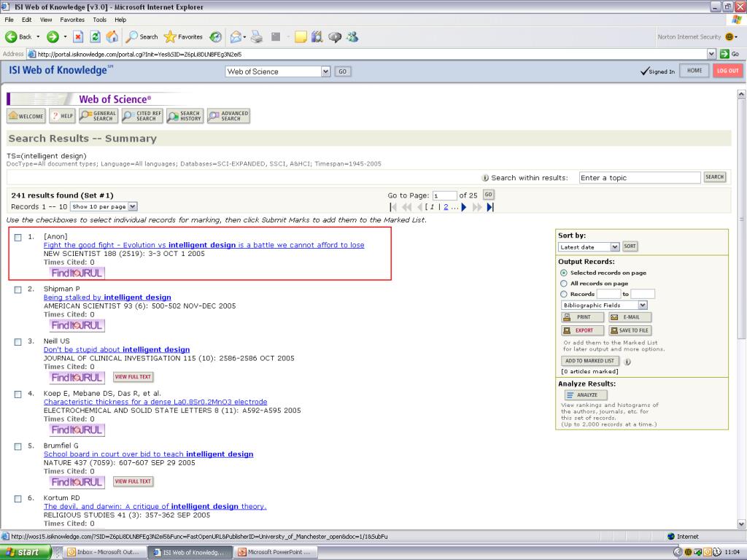This screenshot has width=747, height=560.
Task: Click the Log Out button
Action: click(x=727, y=71)
